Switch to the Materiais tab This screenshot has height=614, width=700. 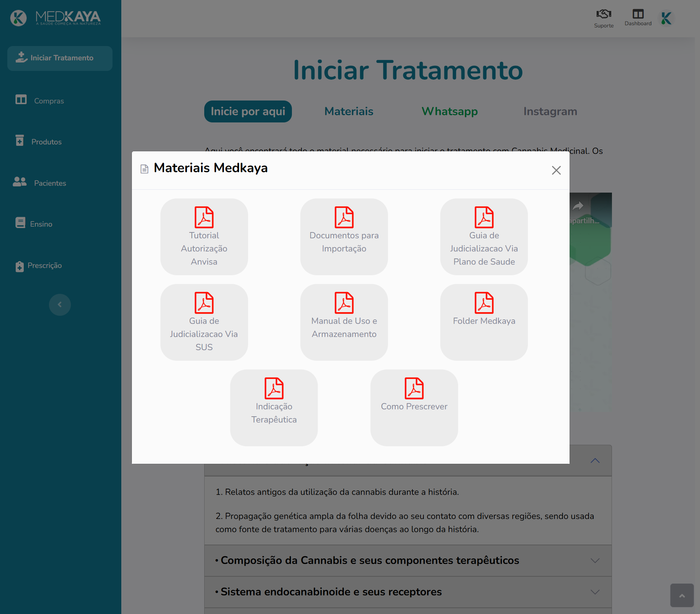349,111
